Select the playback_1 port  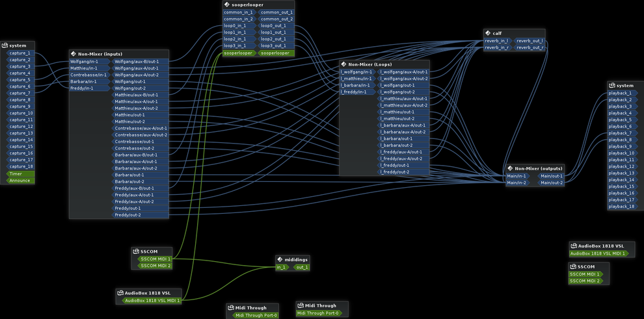620,93
